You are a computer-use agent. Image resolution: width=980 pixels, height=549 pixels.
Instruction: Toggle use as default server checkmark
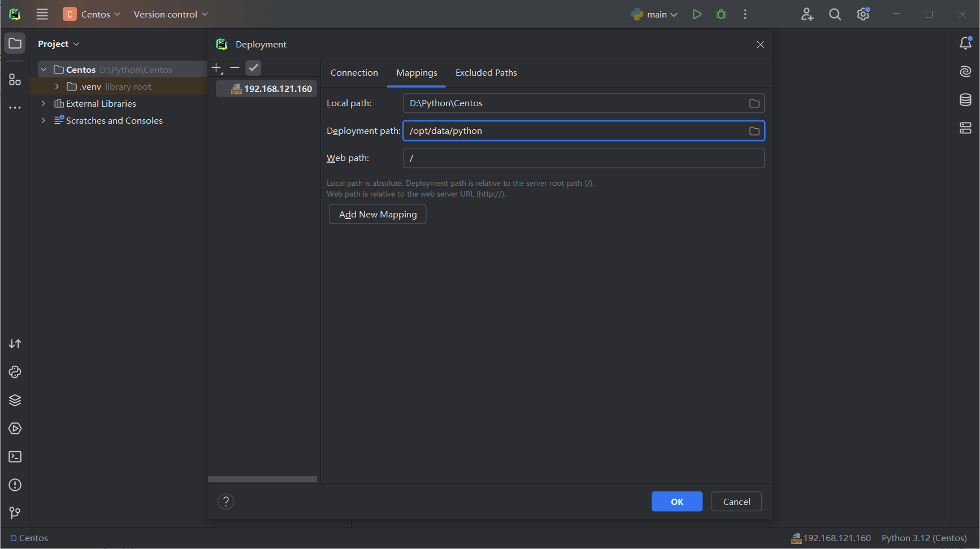[253, 68]
